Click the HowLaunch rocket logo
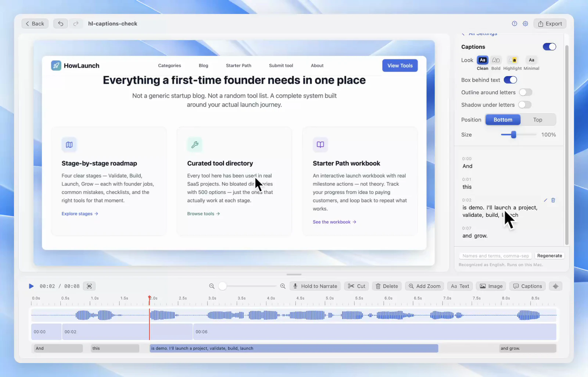588x377 pixels. click(x=56, y=66)
